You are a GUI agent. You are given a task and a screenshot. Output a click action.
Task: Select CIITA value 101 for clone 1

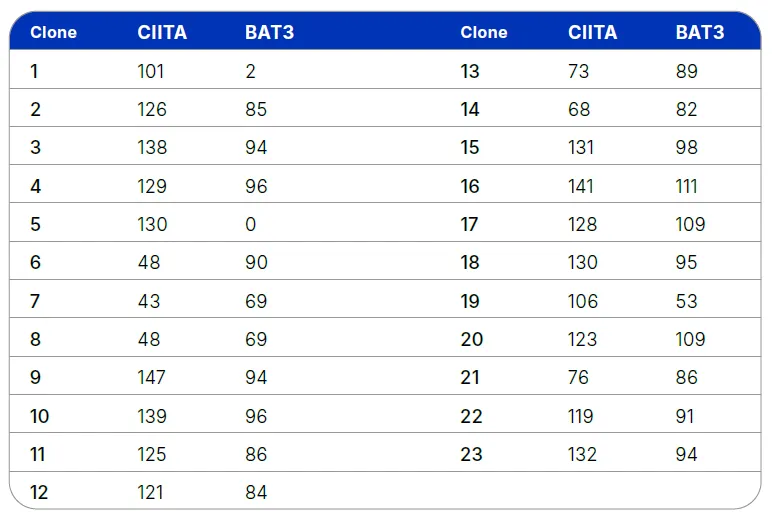[x=151, y=72]
